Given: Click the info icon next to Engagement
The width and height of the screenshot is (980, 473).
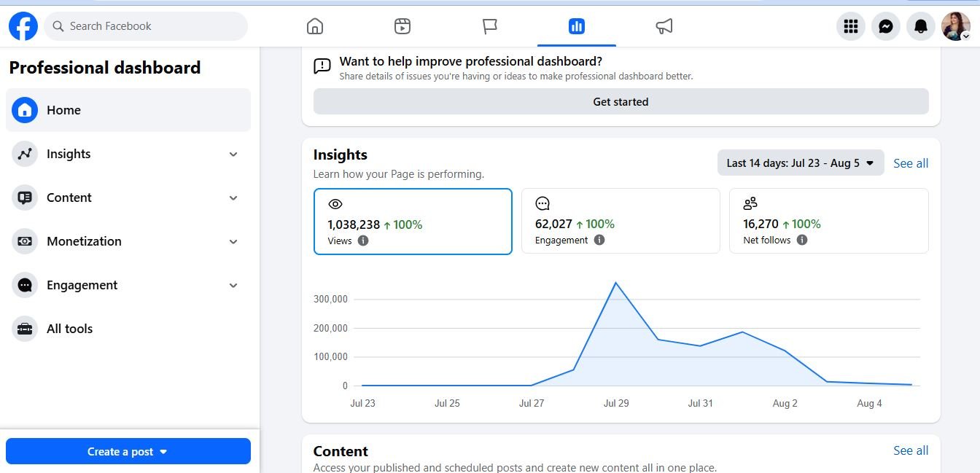Looking at the screenshot, I should tap(599, 240).
